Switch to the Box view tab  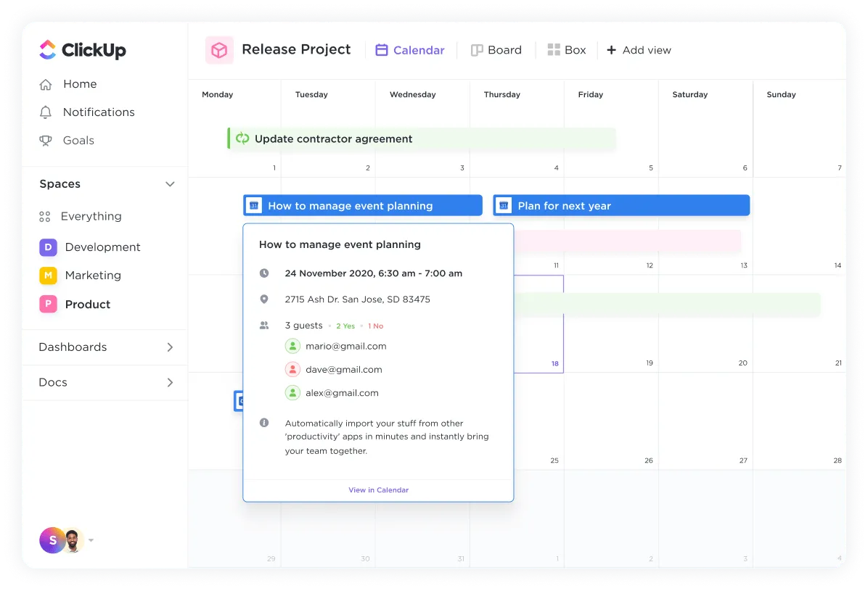pos(566,50)
